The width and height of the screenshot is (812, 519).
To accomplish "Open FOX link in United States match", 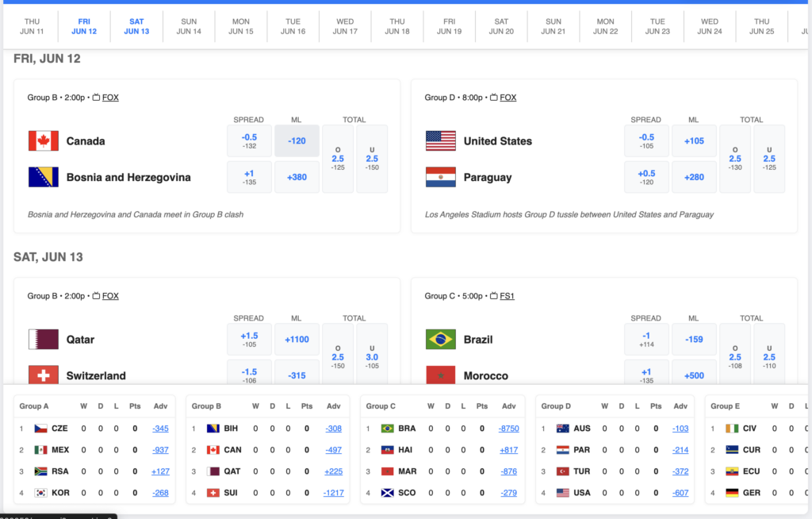I will pos(507,98).
